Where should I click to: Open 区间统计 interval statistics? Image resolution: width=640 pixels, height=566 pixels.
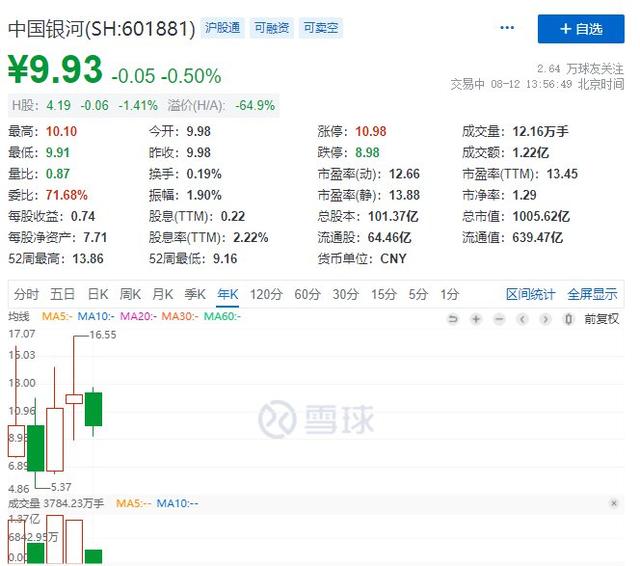pyautogui.click(x=530, y=294)
